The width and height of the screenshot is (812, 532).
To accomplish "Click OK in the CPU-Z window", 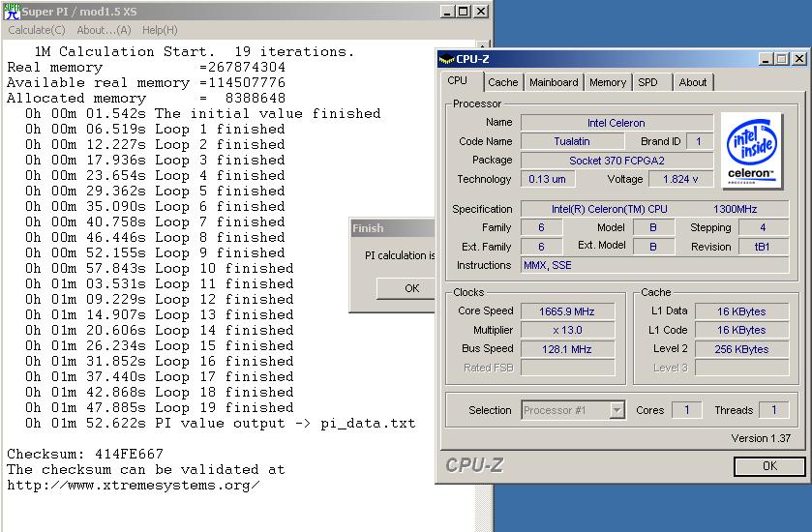I will pos(769,466).
